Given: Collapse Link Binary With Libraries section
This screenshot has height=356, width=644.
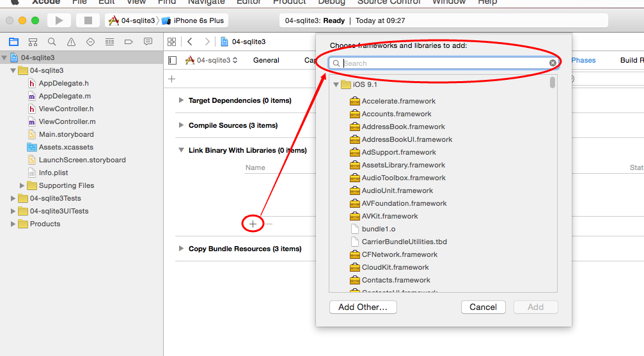Looking at the screenshot, I should [x=181, y=150].
